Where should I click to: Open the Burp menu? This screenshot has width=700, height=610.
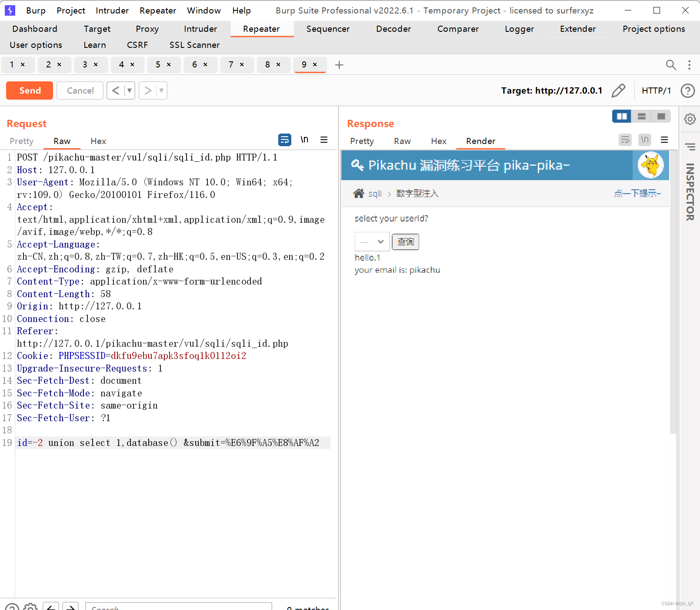(x=36, y=10)
